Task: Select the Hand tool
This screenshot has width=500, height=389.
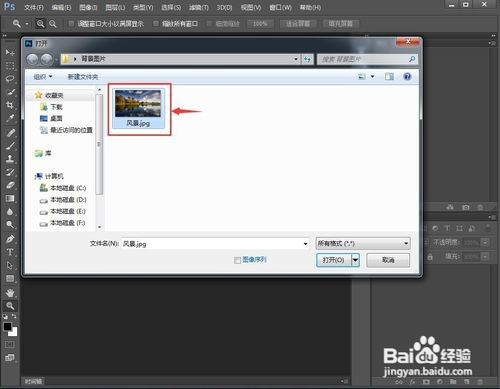Action: pos(10,293)
